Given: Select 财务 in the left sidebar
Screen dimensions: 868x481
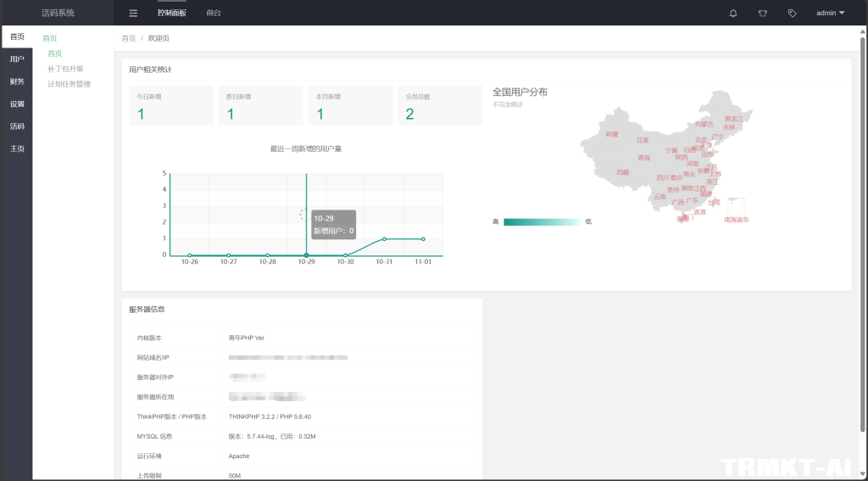Looking at the screenshot, I should click(17, 81).
